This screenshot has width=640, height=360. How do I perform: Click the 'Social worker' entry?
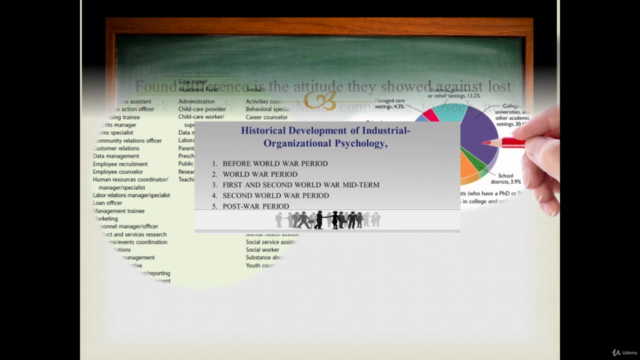pyautogui.click(x=262, y=250)
